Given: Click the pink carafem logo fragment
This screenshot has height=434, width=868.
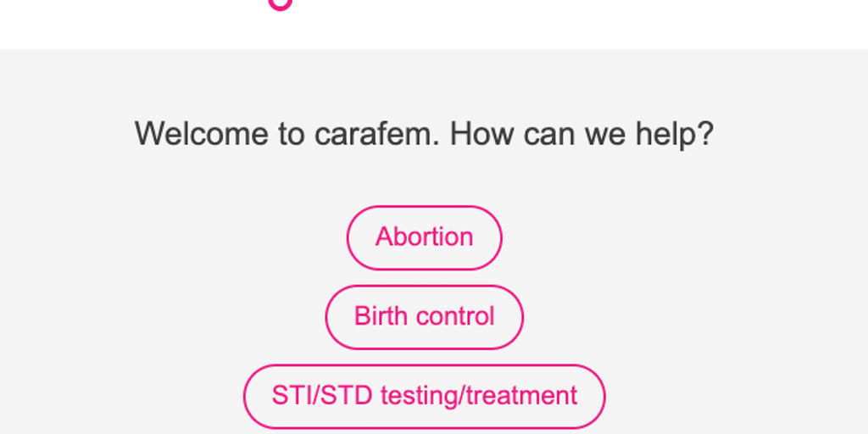Looking at the screenshot, I should tap(281, 4).
